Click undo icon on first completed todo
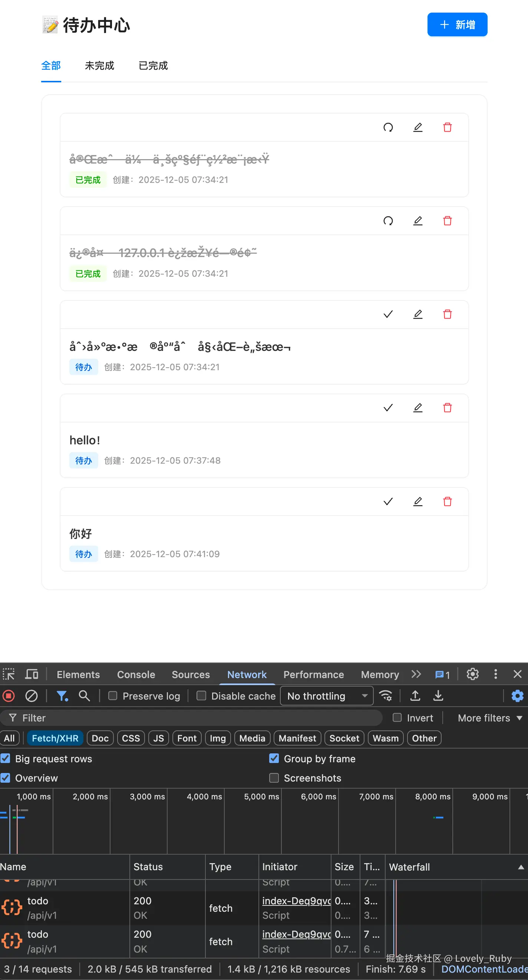The width and height of the screenshot is (528, 980). (388, 127)
